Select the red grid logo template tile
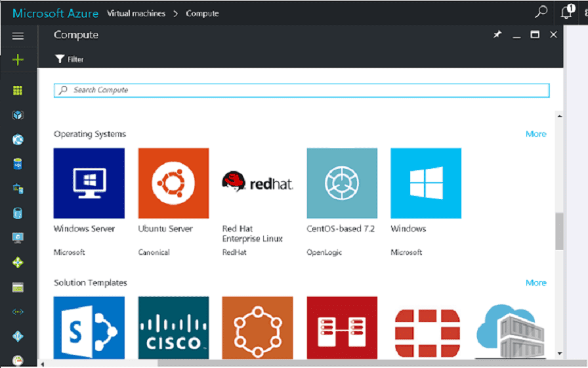 [427, 333]
